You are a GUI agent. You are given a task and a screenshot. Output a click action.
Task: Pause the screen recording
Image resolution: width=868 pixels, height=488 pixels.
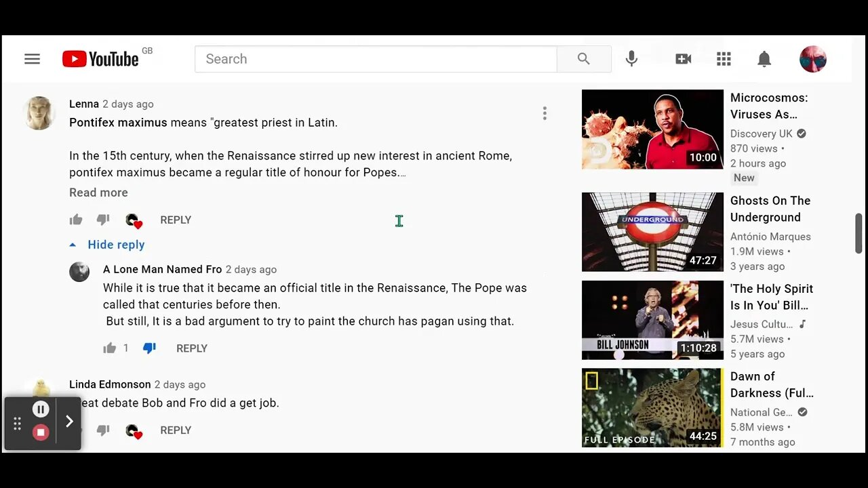tap(41, 409)
